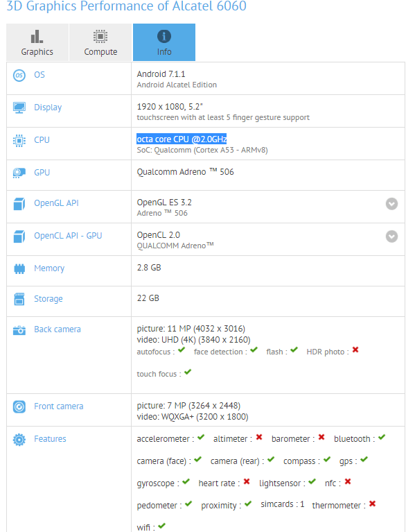The width and height of the screenshot is (415, 532).
Task: Open the OpenCL API - GPU label link
Action: point(68,236)
